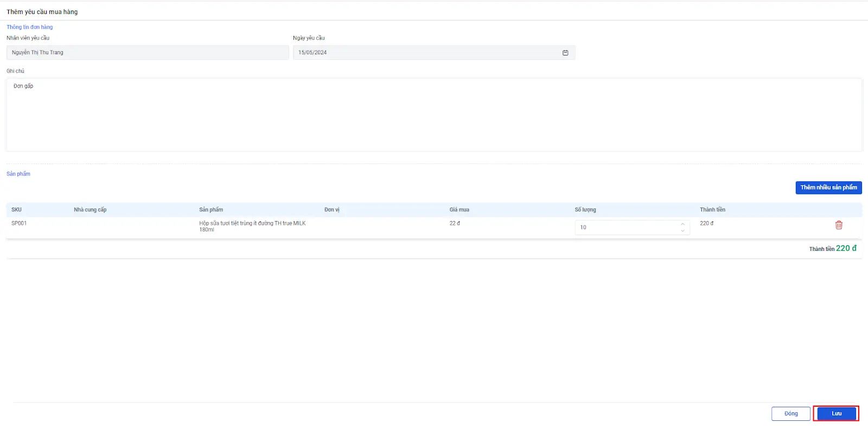Click the Sản phẩm section heading

tap(18, 174)
